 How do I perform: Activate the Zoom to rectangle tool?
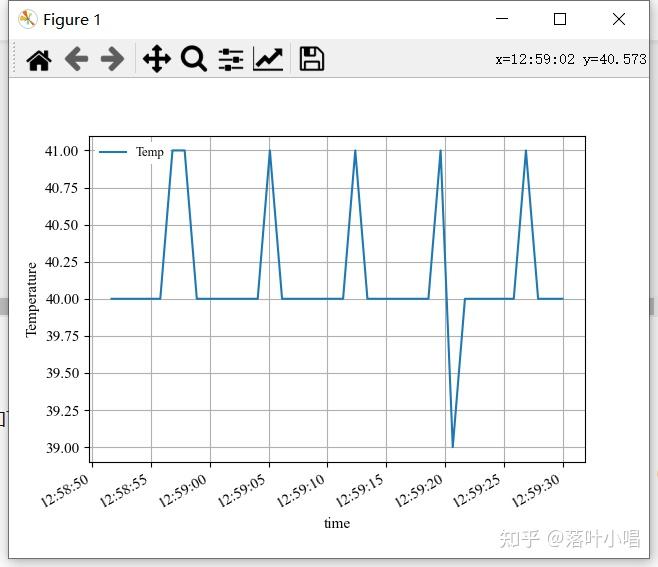[193, 59]
